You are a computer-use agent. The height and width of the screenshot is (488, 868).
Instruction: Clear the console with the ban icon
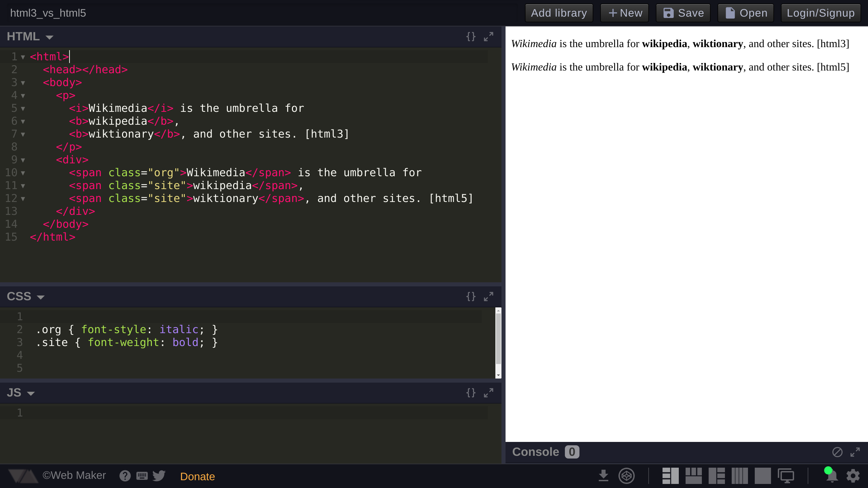click(x=837, y=452)
